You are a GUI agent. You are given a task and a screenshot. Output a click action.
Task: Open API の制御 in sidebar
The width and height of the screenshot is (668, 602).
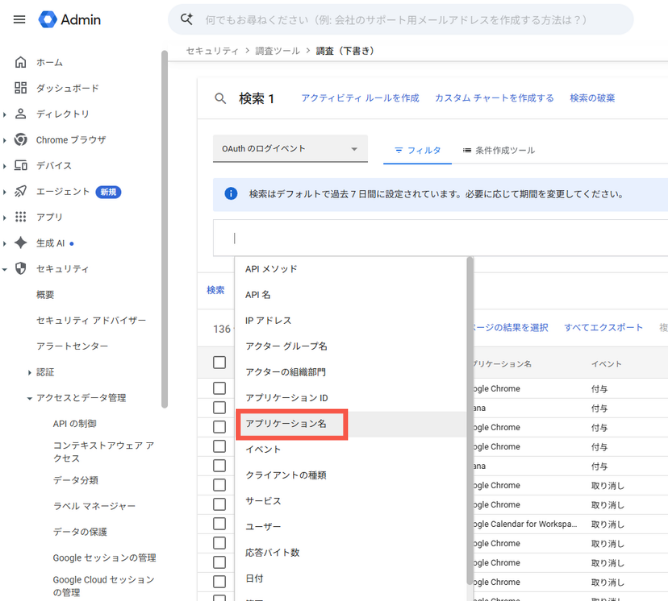75,423
